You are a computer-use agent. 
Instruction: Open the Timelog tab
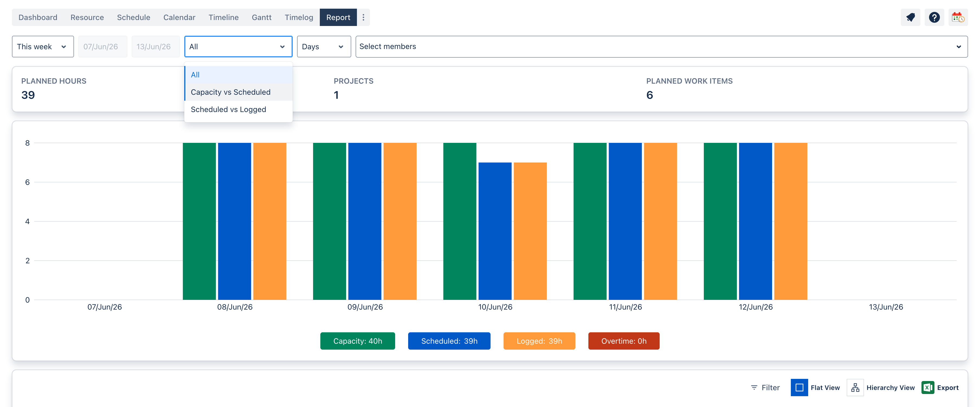pos(299,18)
